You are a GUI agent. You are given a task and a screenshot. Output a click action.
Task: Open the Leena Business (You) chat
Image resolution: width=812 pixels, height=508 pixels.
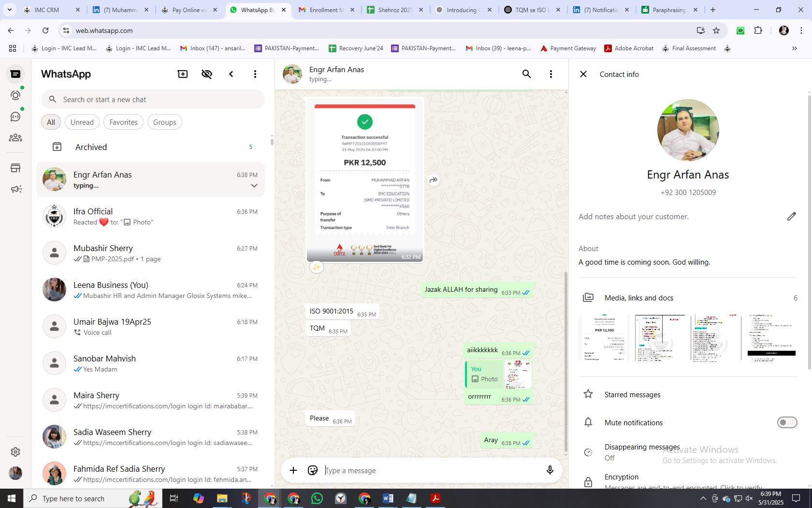click(x=150, y=290)
